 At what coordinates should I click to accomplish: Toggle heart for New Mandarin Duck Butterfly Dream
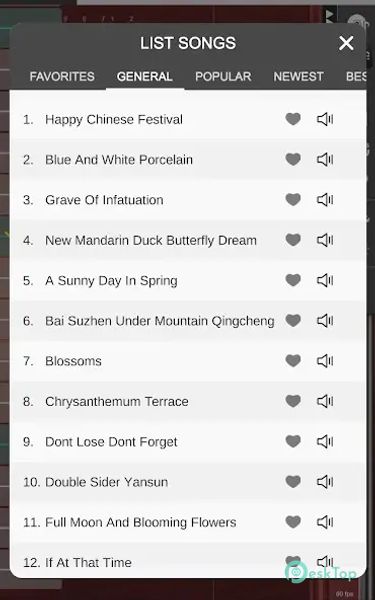coord(293,240)
